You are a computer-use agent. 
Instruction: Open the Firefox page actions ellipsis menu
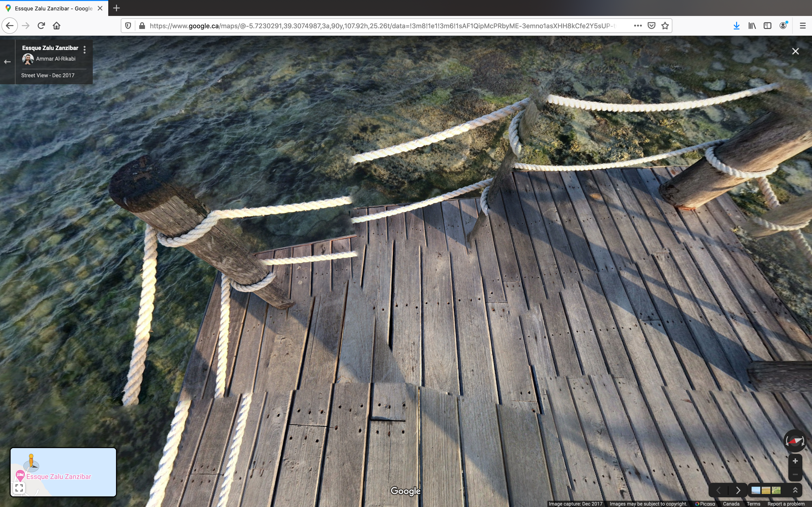coord(638,26)
